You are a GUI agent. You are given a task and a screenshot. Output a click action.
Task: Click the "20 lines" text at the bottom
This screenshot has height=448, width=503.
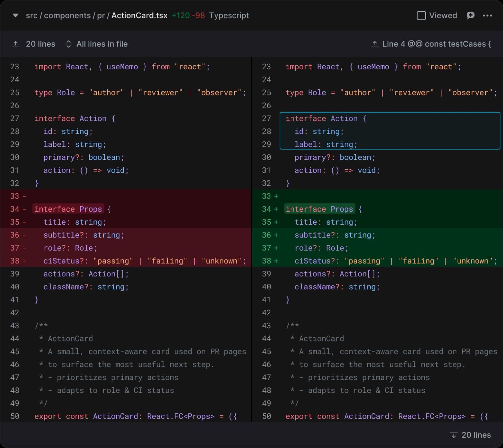(476, 435)
